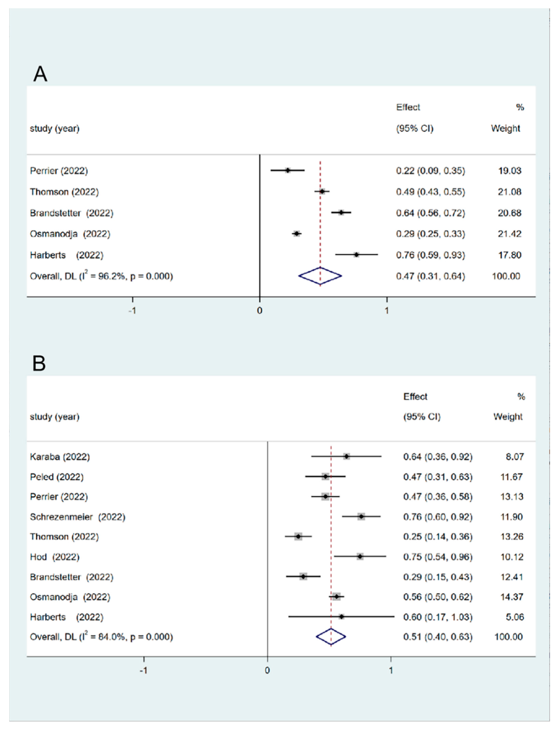The width and height of the screenshot is (560, 731).
Task: Click the I² = 96.2% overall label
Action: pyautogui.click(x=101, y=276)
